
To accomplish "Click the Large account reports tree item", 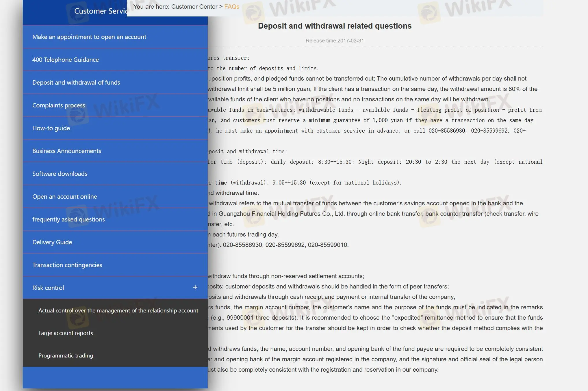I will pyautogui.click(x=66, y=333).
